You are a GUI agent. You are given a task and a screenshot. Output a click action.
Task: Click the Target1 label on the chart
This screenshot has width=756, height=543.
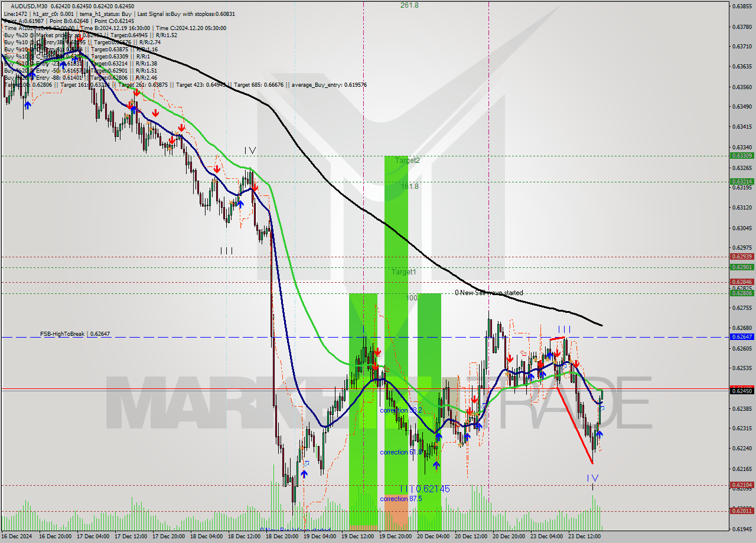tap(404, 272)
